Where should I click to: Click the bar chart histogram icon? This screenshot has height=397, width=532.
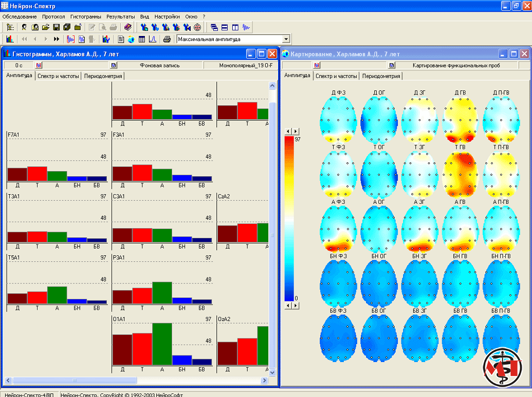(10, 39)
